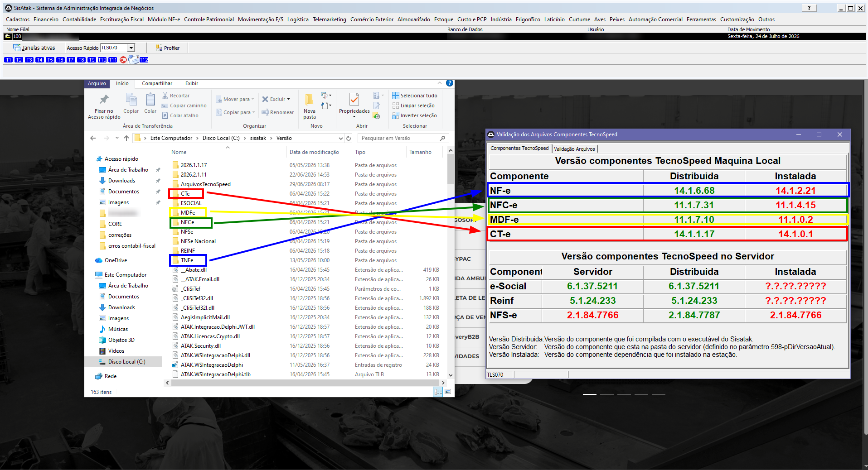This screenshot has width=868, height=470.
Task: Click the T12 shortcut button
Action: click(x=144, y=60)
